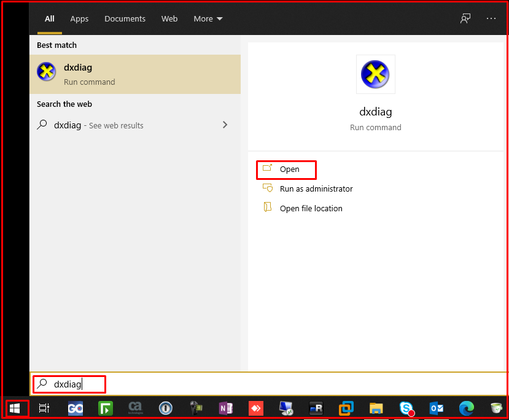The image size is (509, 420).
Task: Open the three-dots search options menu
Action: (x=491, y=18)
